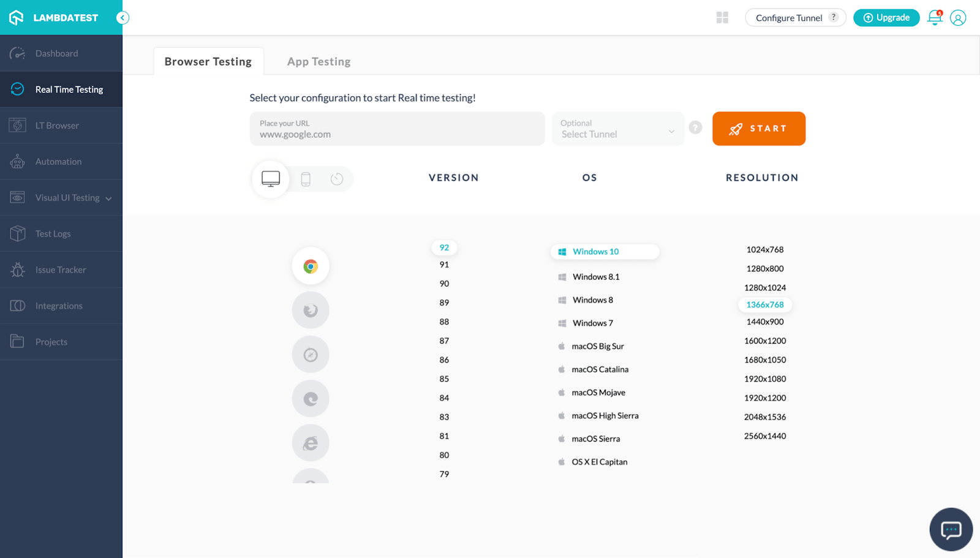Switch to mobile device mode

(x=306, y=179)
